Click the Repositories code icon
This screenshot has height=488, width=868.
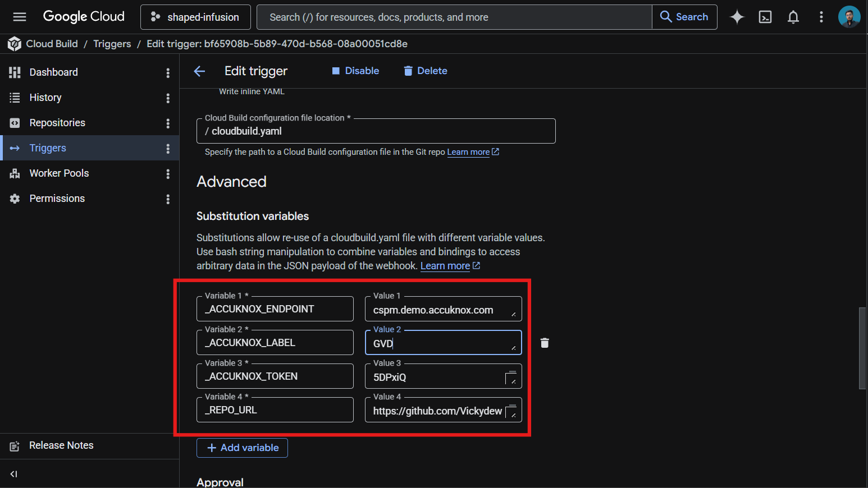[x=15, y=123]
